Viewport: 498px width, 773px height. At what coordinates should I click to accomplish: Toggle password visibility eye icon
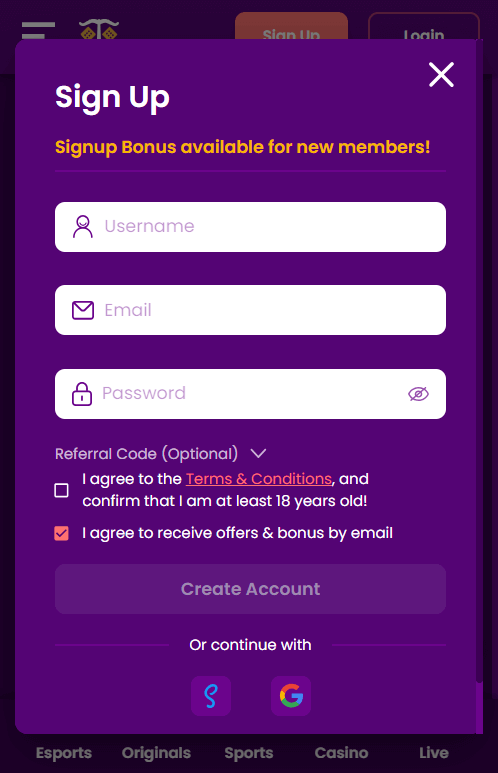(419, 394)
